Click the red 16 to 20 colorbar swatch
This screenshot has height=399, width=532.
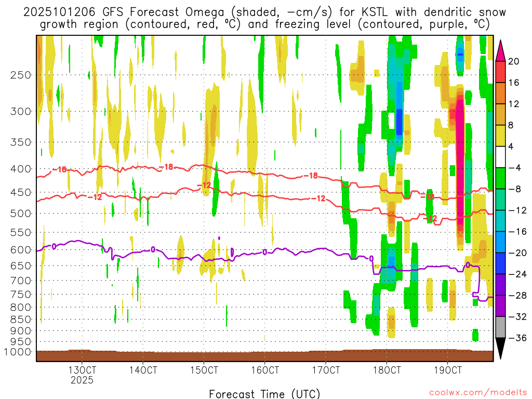point(501,72)
